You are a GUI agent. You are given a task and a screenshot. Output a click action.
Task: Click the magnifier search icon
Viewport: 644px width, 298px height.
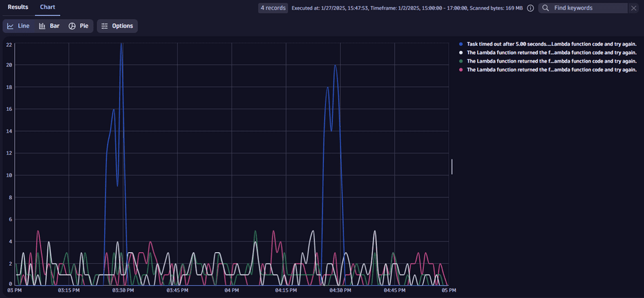click(x=545, y=8)
